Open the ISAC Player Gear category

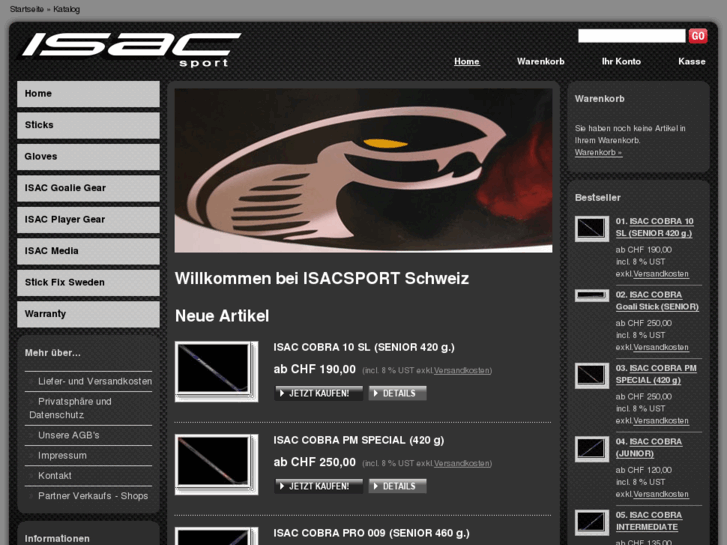coord(88,220)
